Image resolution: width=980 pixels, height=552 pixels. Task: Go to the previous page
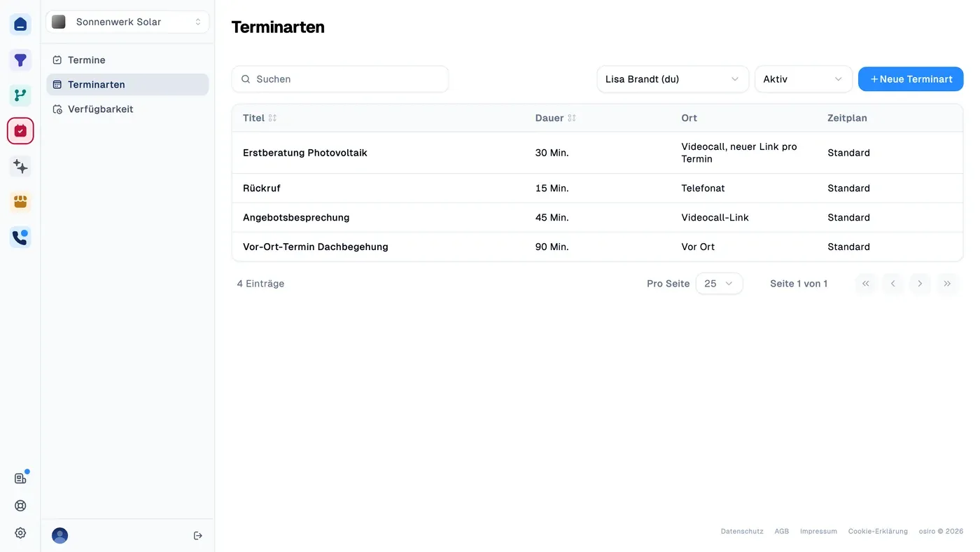(893, 284)
